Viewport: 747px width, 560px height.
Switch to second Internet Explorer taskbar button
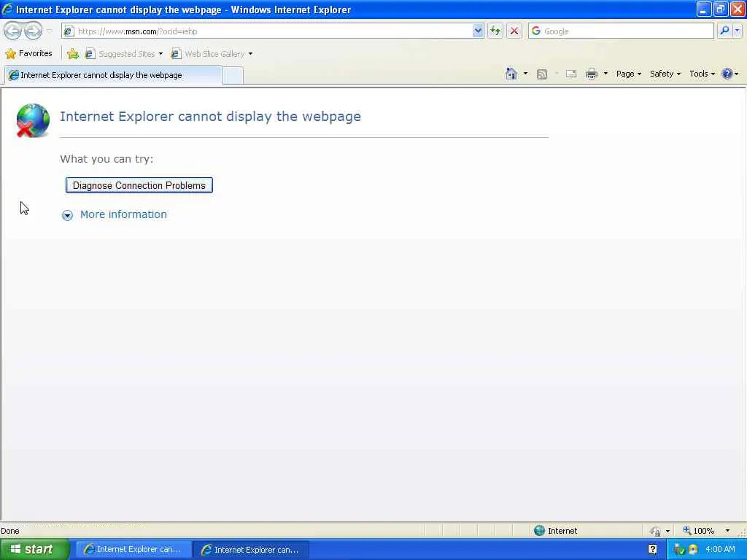point(251,550)
